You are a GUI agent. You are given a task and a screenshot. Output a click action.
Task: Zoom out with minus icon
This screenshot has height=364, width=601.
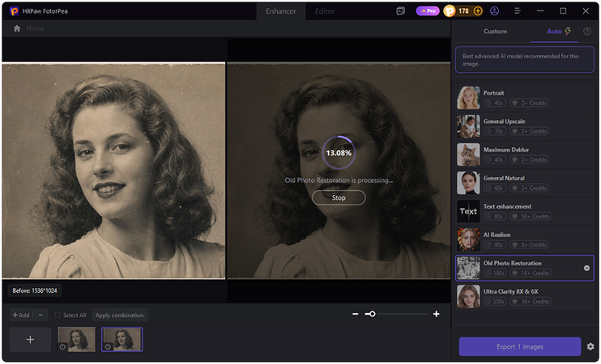click(x=356, y=314)
